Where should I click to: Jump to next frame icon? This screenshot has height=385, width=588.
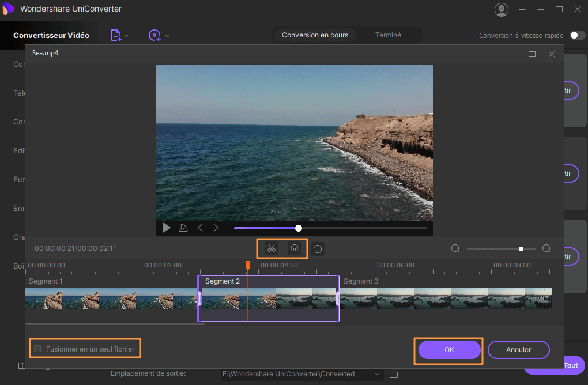tap(216, 228)
